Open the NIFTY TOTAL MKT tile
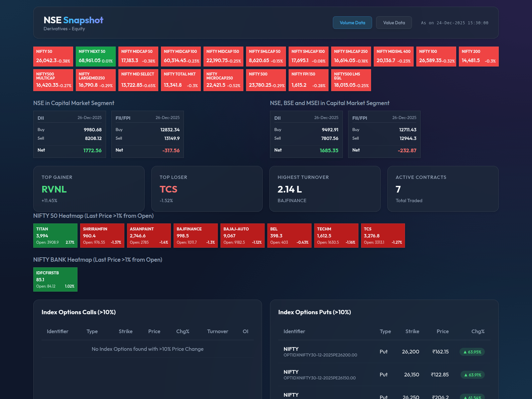The width and height of the screenshot is (532, 399). (x=181, y=80)
